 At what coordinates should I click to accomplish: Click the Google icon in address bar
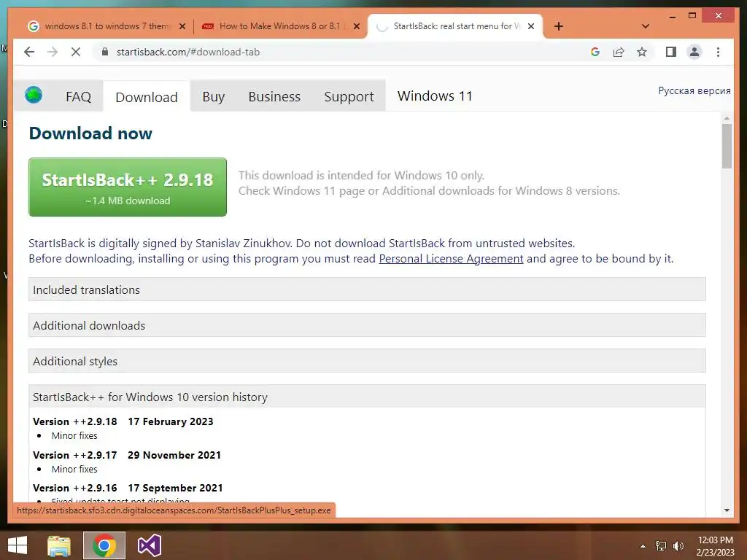[x=595, y=52]
